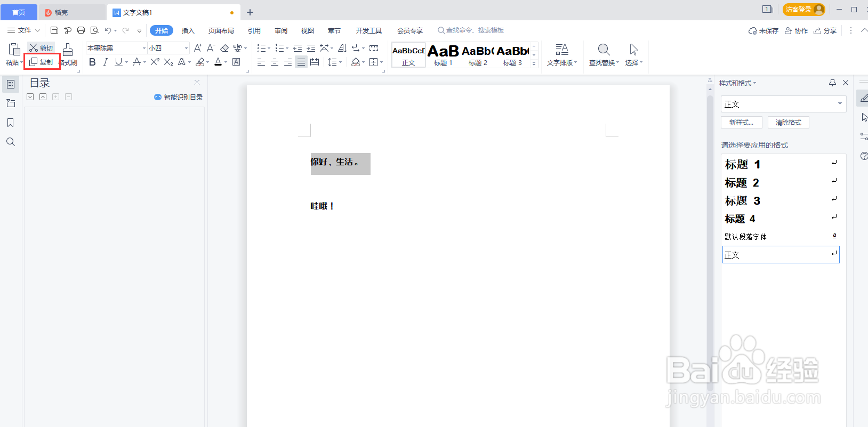Click the Cut (剪切) button
This screenshot has width=868, height=427.
41,48
